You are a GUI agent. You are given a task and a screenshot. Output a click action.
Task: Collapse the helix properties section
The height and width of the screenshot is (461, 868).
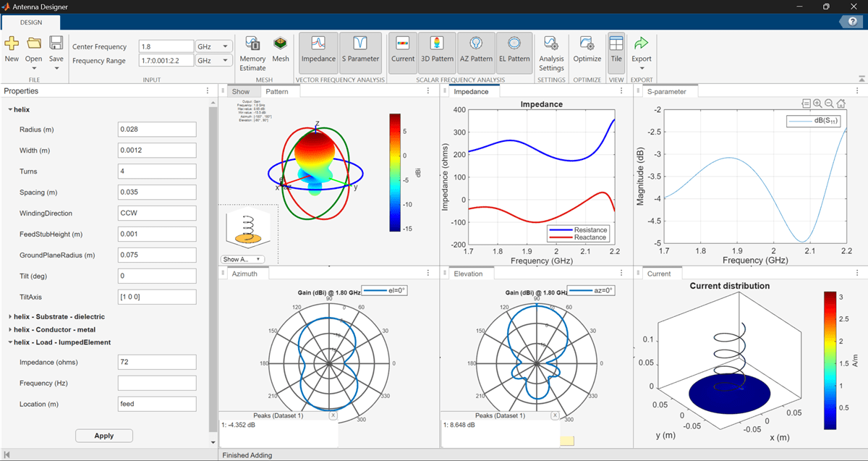point(10,110)
